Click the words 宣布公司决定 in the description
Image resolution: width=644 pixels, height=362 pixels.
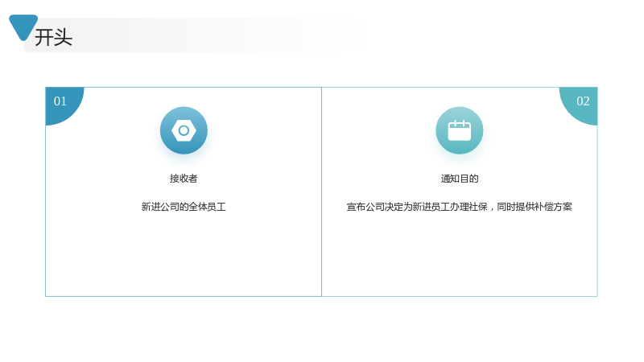(374, 207)
